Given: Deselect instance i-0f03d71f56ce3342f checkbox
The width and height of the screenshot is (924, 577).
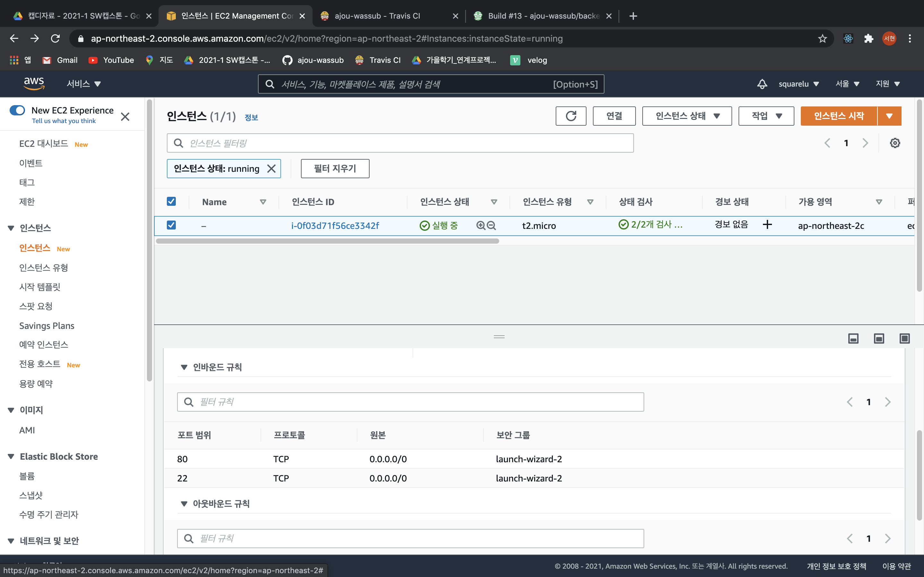Looking at the screenshot, I should tap(171, 225).
